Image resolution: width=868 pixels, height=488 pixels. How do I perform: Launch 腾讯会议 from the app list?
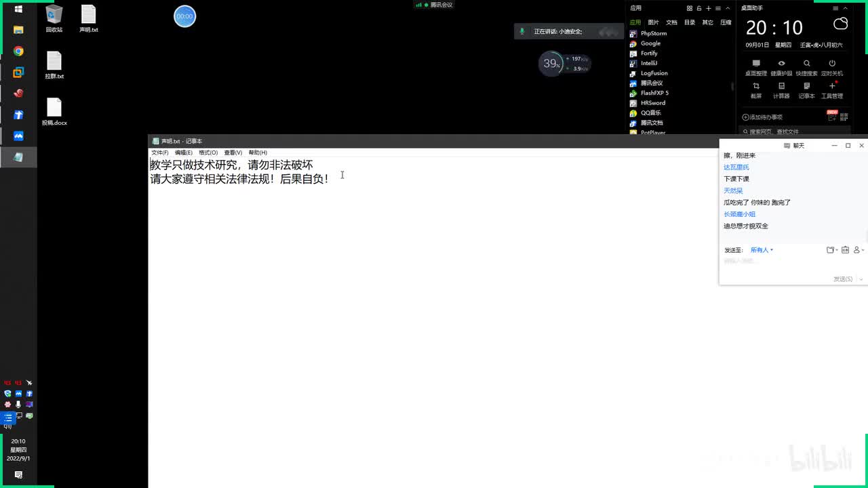pos(646,83)
